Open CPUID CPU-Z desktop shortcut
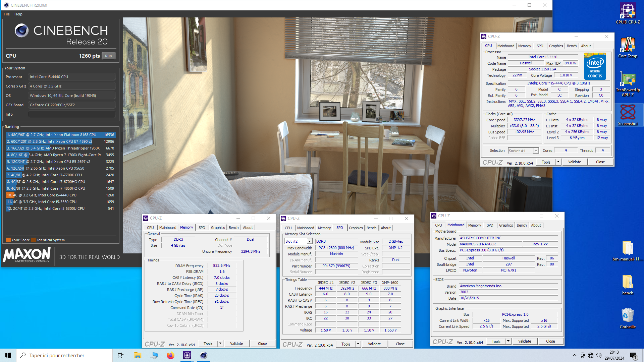The width and height of the screenshot is (644, 362). pos(628,13)
